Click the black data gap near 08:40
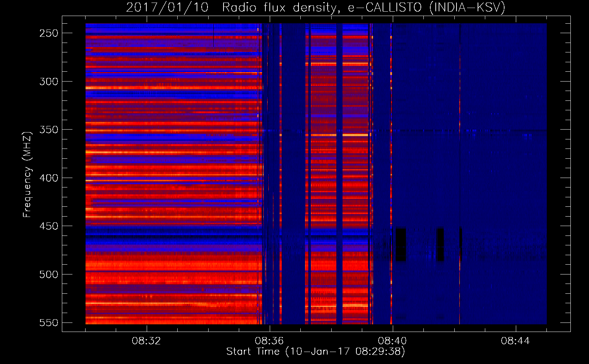Screen dimensions: 589x364 (x=401, y=245)
